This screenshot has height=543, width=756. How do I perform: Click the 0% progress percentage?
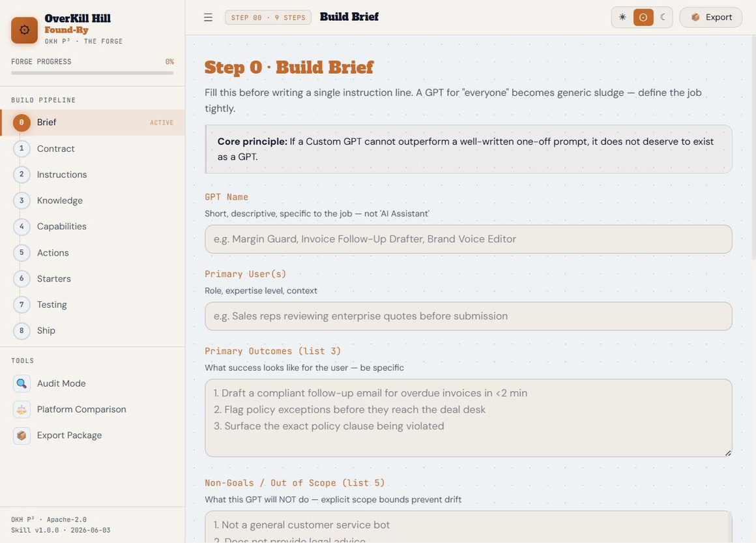[x=169, y=62]
